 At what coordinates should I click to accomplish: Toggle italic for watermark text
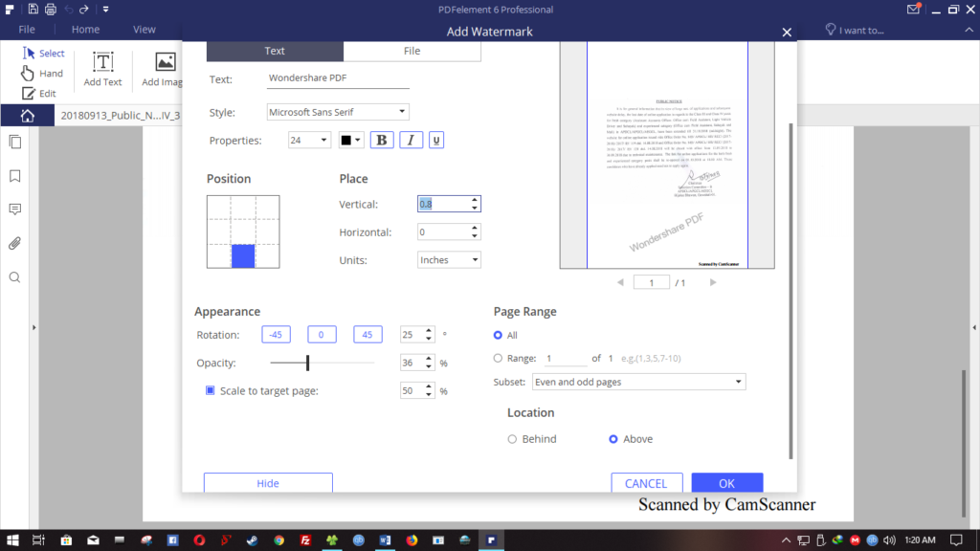[x=411, y=140]
